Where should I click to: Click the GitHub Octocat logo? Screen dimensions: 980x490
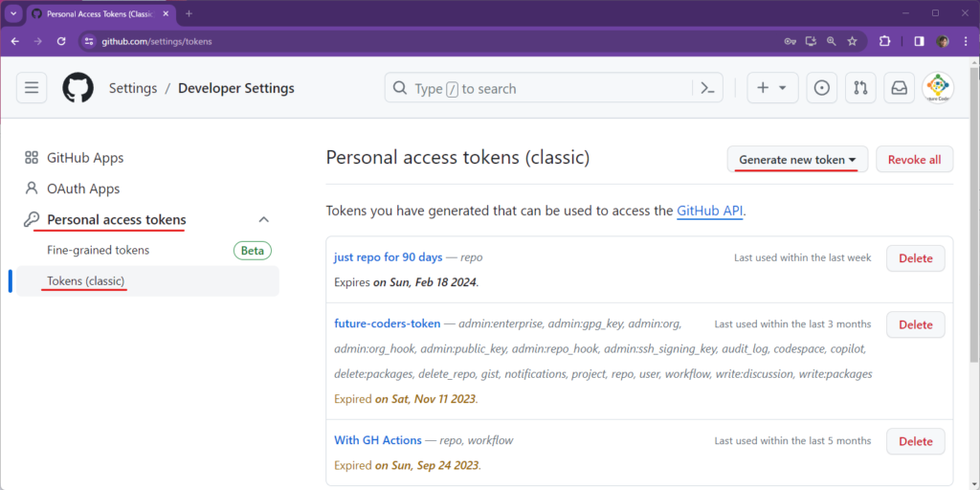(x=78, y=88)
